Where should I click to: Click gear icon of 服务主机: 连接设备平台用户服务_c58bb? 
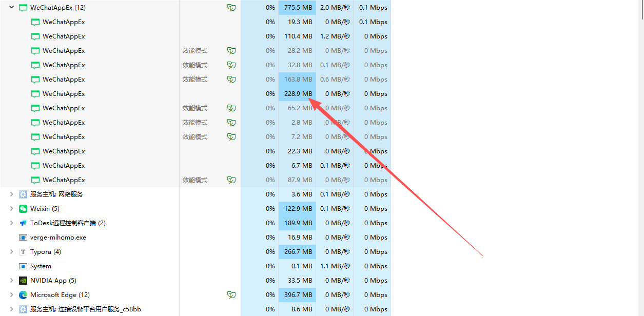23,309
